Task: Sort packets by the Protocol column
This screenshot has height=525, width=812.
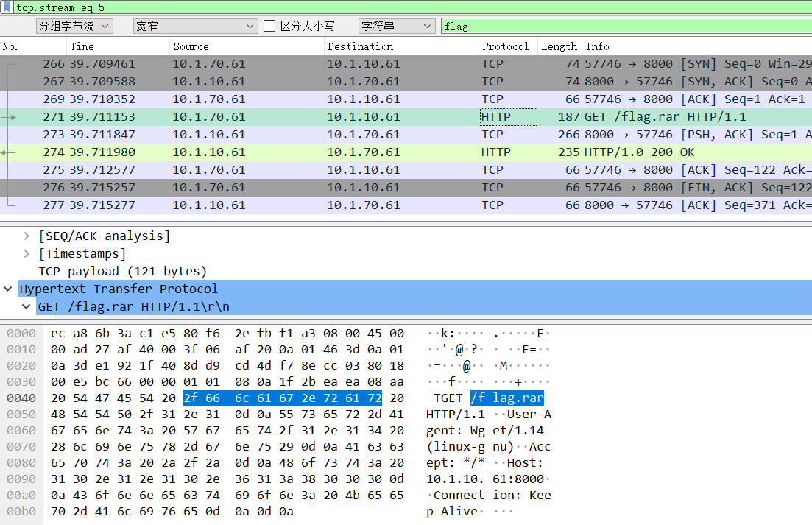Action: [x=507, y=46]
